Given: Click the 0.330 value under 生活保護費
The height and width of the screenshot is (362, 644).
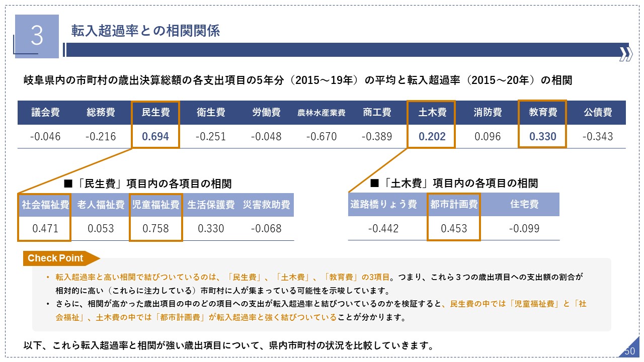Looking at the screenshot, I should tap(211, 229).
